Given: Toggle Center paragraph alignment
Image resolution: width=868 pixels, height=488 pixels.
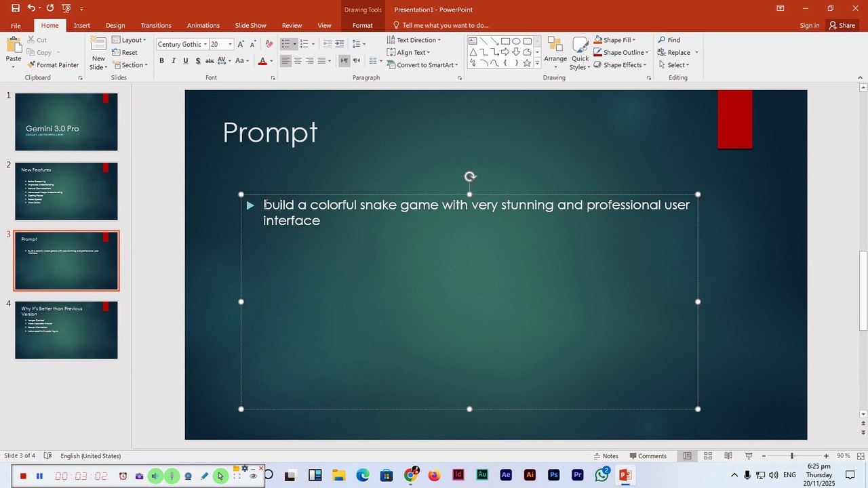Looking at the screenshot, I should [298, 61].
